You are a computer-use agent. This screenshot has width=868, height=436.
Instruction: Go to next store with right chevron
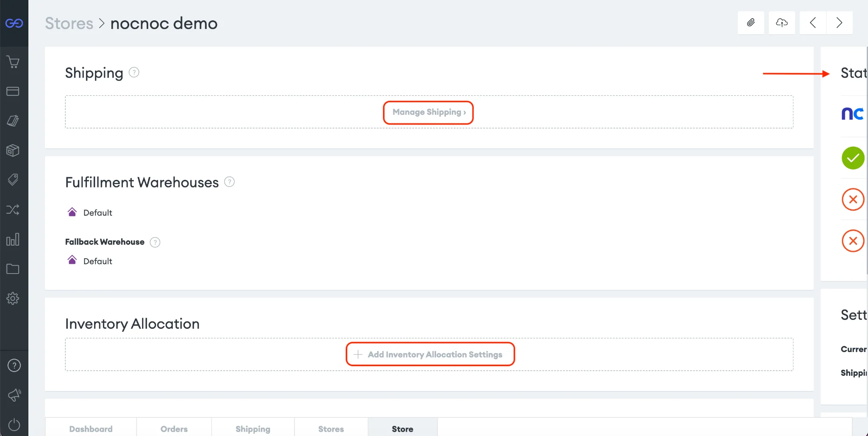click(839, 22)
